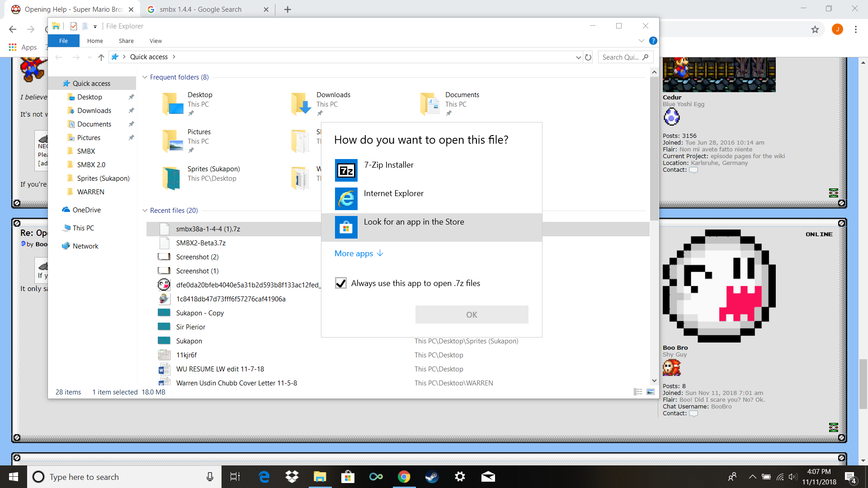Select WU RESUME LW edit 11-7-18 file
868x488 pixels.
[220, 369]
